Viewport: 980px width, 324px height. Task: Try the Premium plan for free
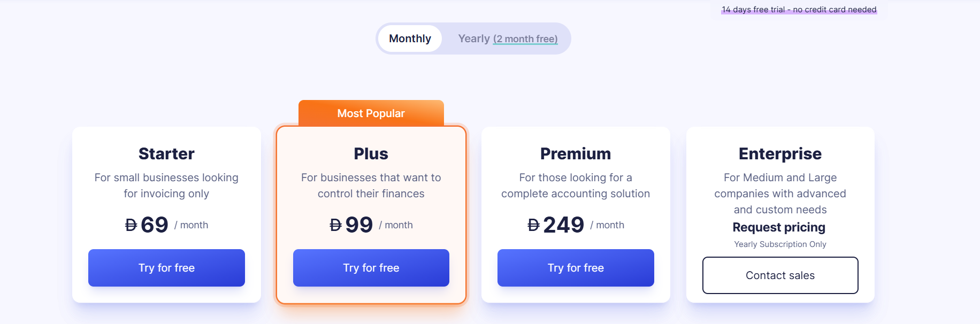576,268
